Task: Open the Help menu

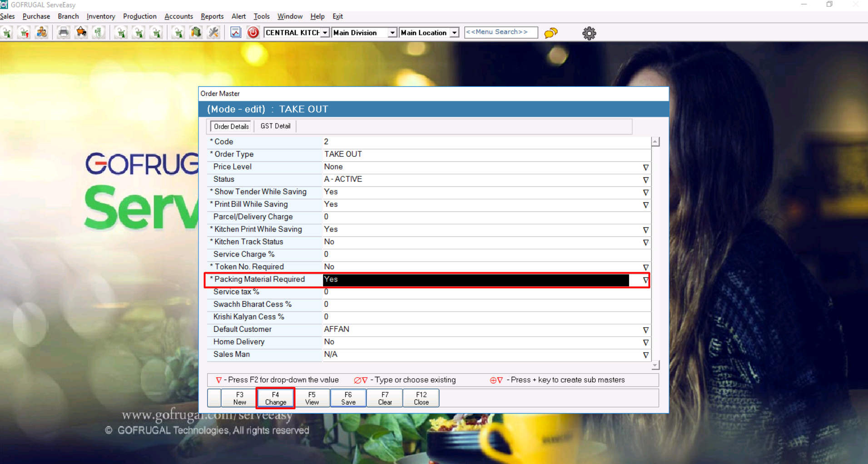Action: 317,16
